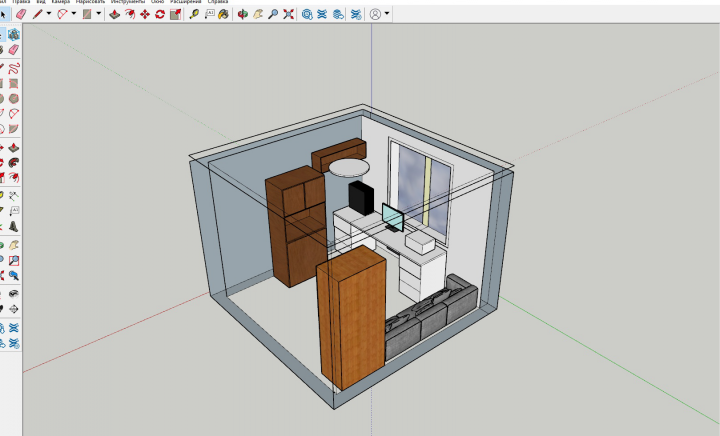Image resolution: width=720 pixels, height=436 pixels.
Task: Select the Paint Bucket tool
Action: click(224, 14)
